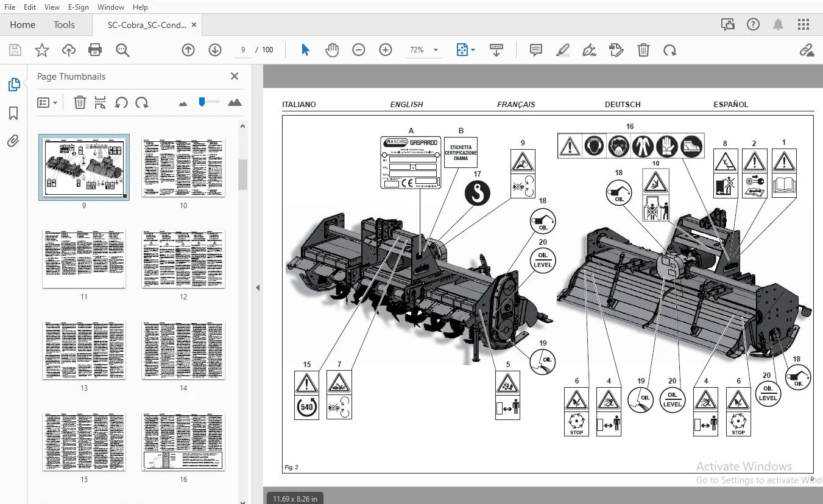Enlarge thumbnails large mountain icon
Viewport: 823px width, 504px height.
tap(235, 102)
